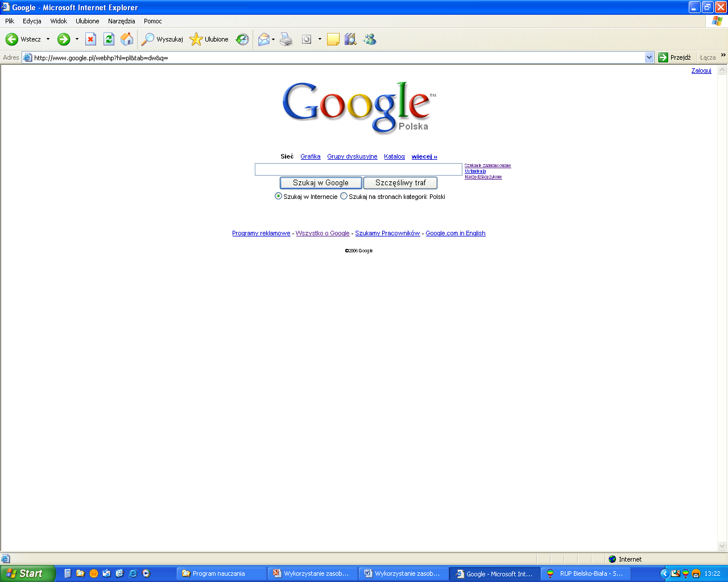Launch Windows Media Player quick launch icon
The image size is (728, 582).
coord(146,573)
